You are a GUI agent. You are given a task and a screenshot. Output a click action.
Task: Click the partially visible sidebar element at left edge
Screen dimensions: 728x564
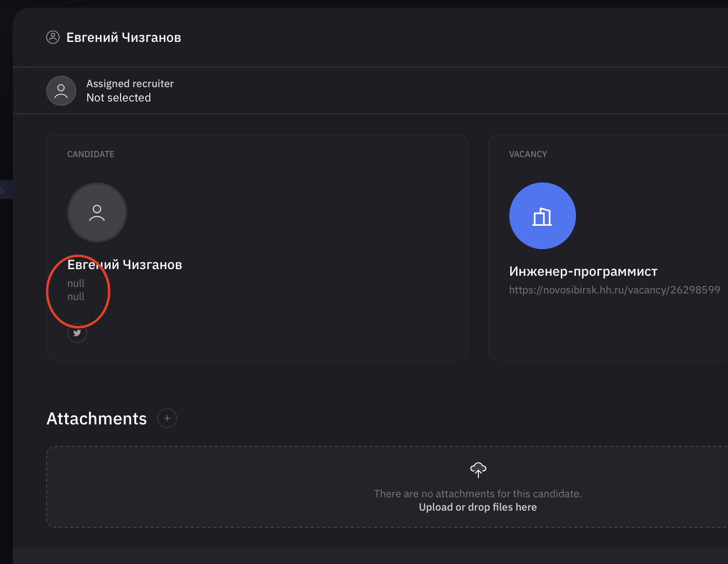pyautogui.click(x=4, y=189)
